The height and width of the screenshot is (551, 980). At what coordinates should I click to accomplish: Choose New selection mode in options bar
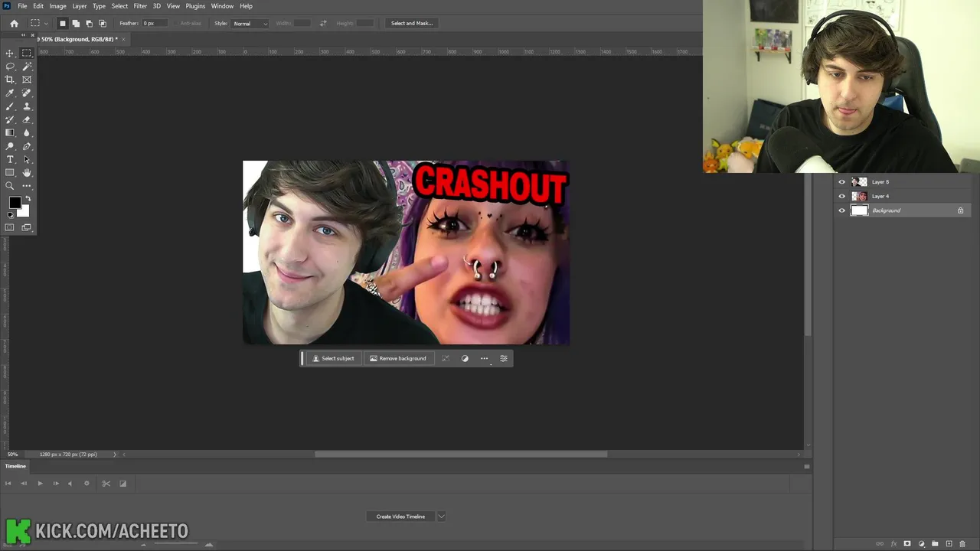pos(63,23)
